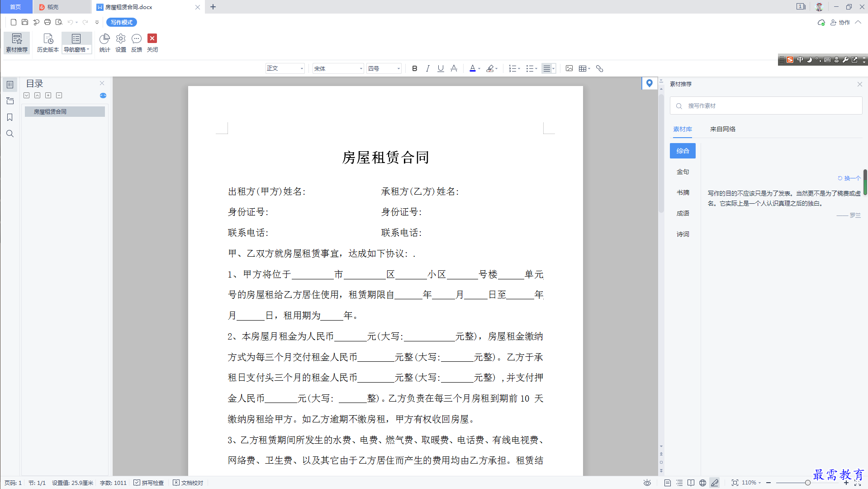Open the numbered list dropdown arrow

point(519,69)
